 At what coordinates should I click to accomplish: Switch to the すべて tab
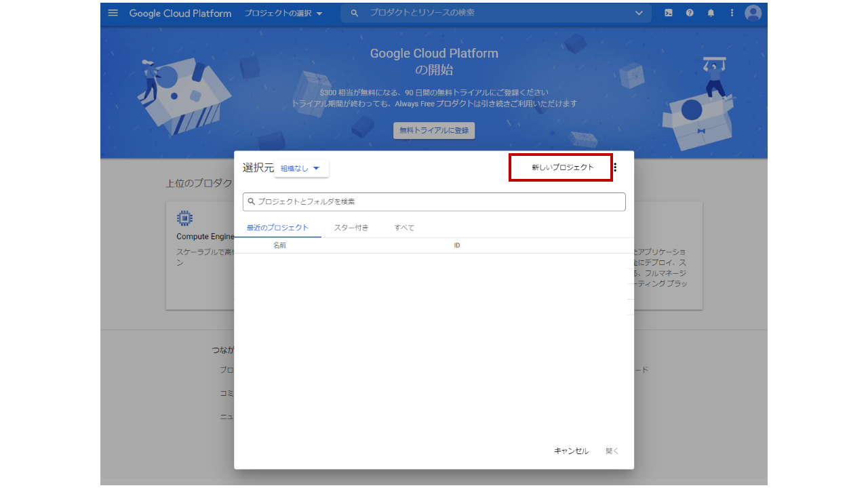coord(403,228)
